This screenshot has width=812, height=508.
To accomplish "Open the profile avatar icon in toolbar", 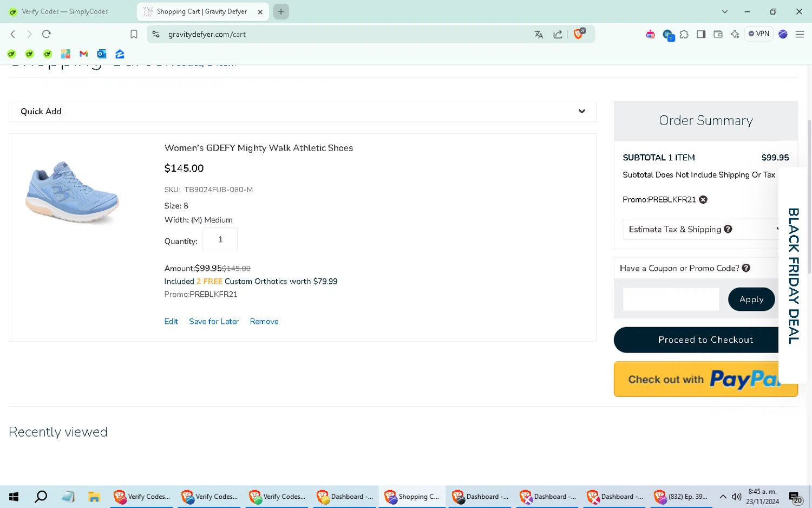I will [783, 34].
